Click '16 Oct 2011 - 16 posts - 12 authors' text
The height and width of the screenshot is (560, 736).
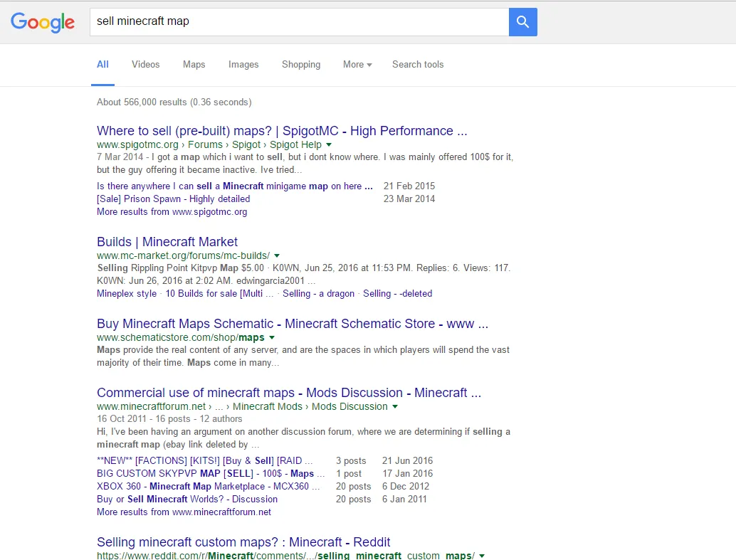[x=169, y=418]
